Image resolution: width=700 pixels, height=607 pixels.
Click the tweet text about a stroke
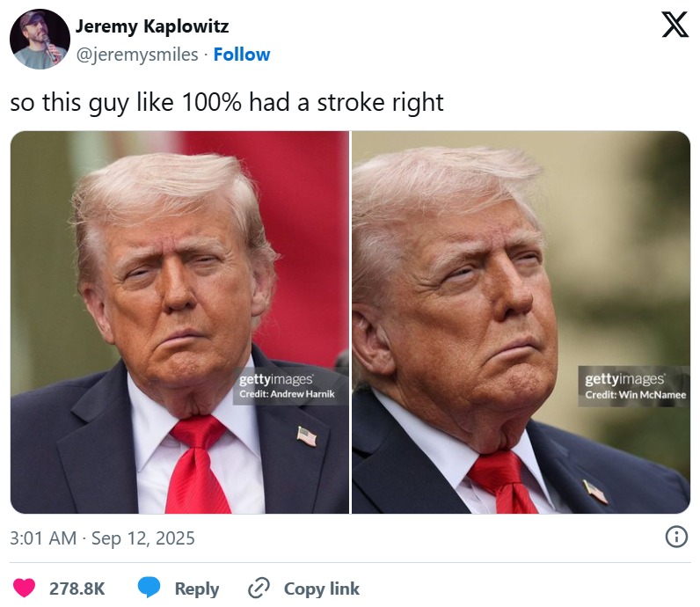click(x=227, y=103)
